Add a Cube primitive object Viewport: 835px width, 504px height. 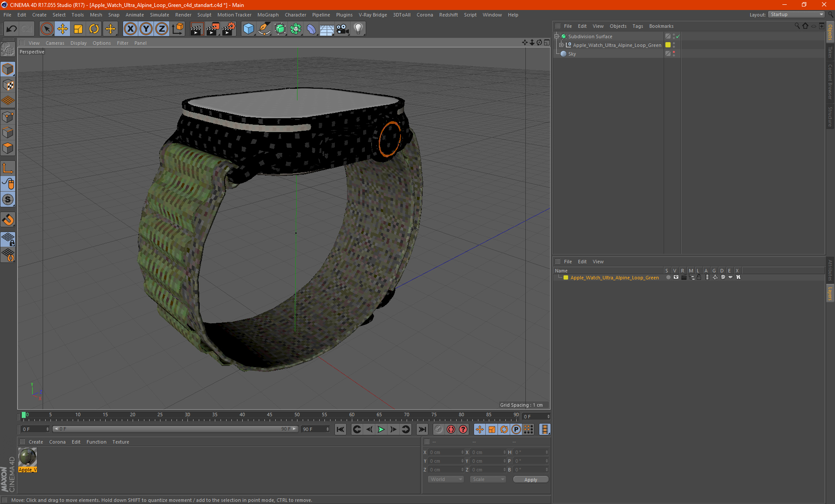click(x=248, y=29)
